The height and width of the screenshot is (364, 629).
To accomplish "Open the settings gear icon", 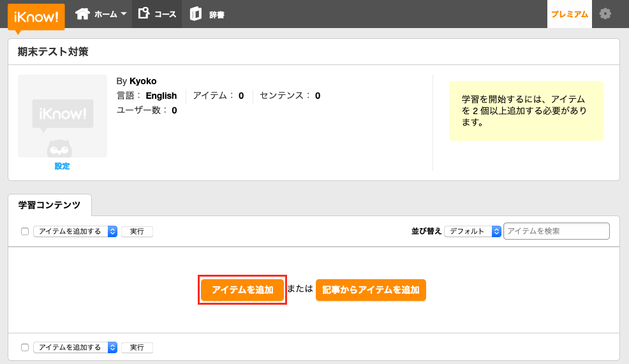I will pos(605,14).
